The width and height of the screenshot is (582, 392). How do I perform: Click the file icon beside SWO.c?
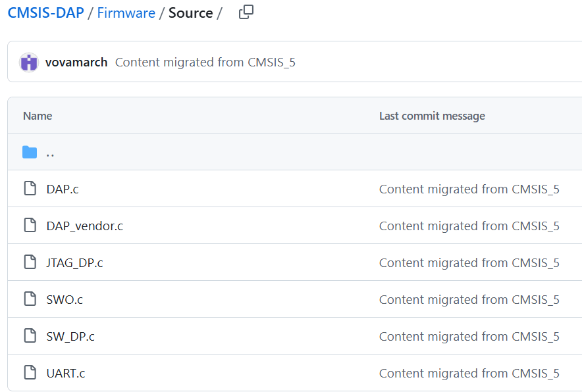pyautogui.click(x=30, y=299)
